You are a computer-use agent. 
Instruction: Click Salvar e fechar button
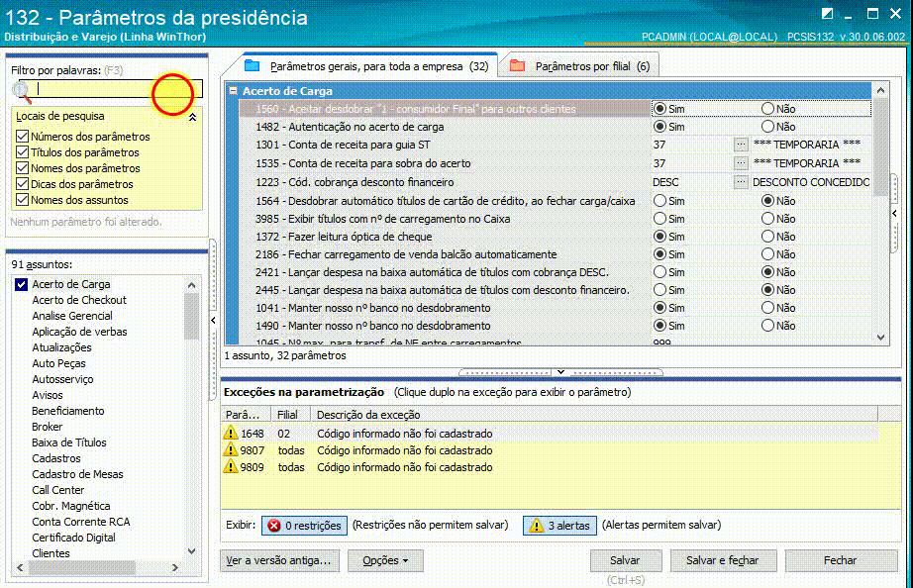point(722,560)
